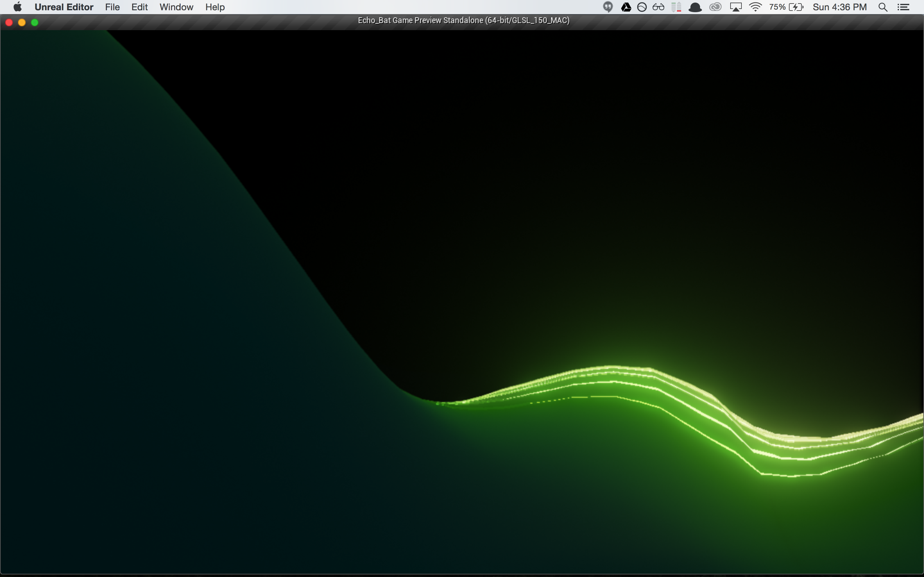
Task: Open the File menu
Action: 112,7
